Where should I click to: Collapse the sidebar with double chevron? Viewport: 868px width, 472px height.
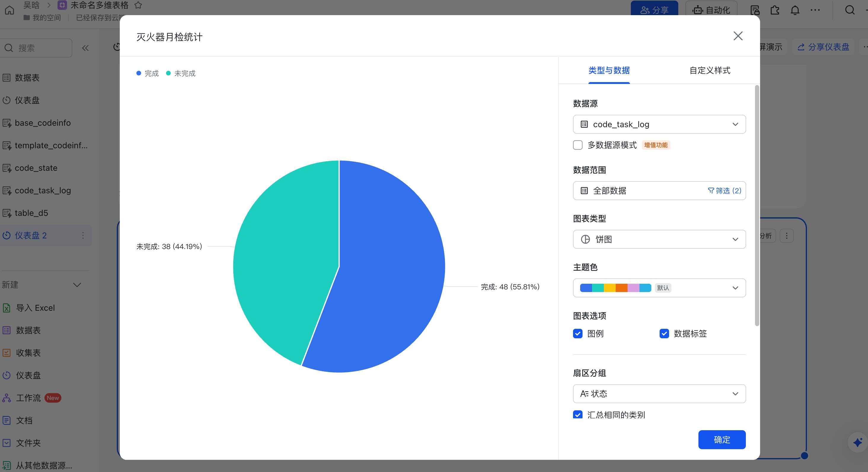click(x=85, y=48)
